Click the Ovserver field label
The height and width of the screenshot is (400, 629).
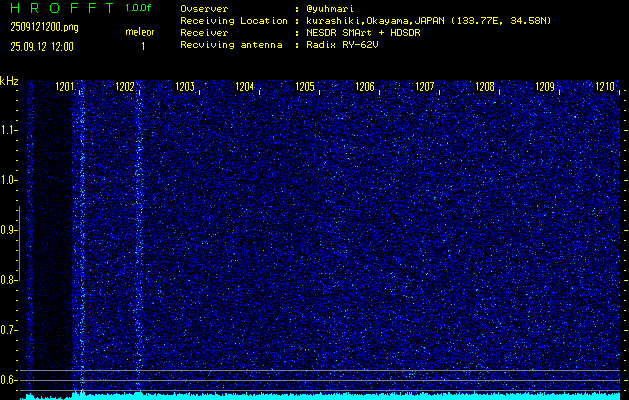pyautogui.click(x=204, y=8)
